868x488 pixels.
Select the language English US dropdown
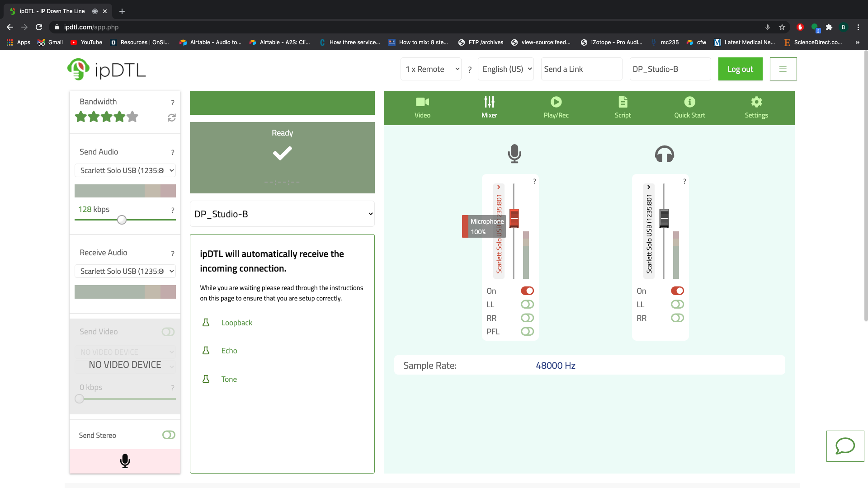pos(505,69)
